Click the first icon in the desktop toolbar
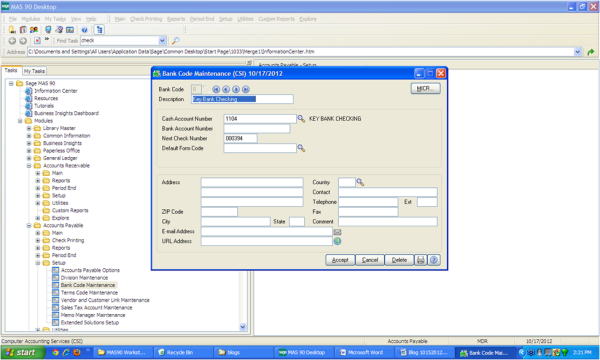This screenshot has height=360, width=600. point(12,30)
